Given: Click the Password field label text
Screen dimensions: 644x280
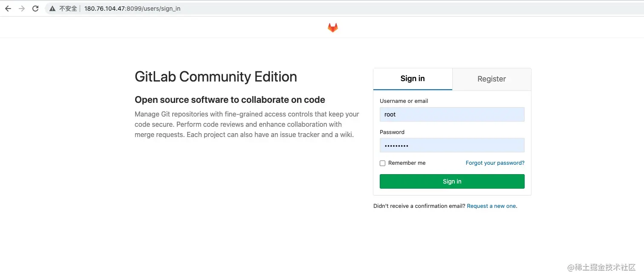Looking at the screenshot, I should pos(392,132).
